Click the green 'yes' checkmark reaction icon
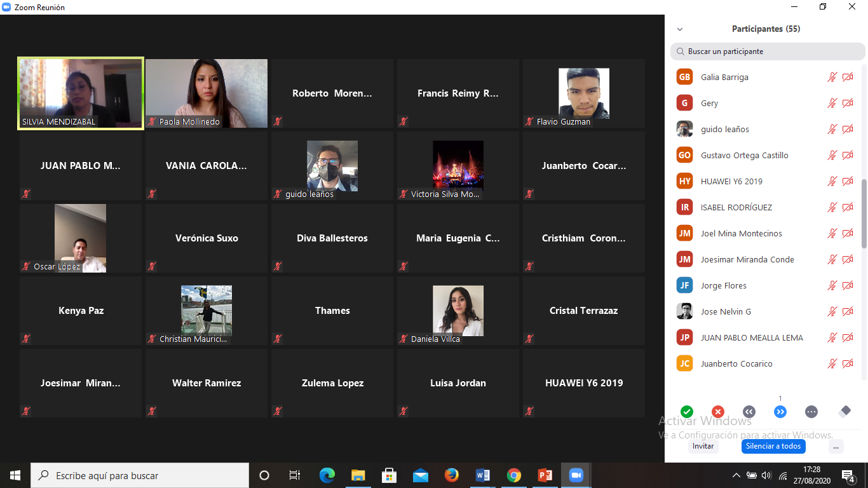868x488 pixels. (x=686, y=412)
